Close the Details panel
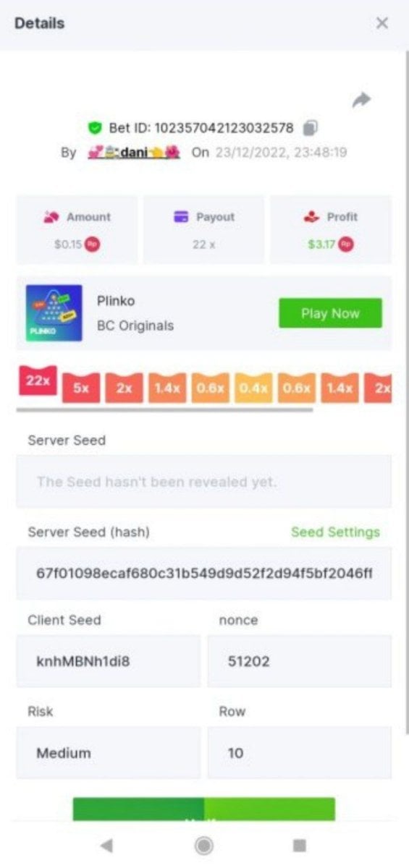This screenshot has height=868, width=409. pyautogui.click(x=382, y=23)
